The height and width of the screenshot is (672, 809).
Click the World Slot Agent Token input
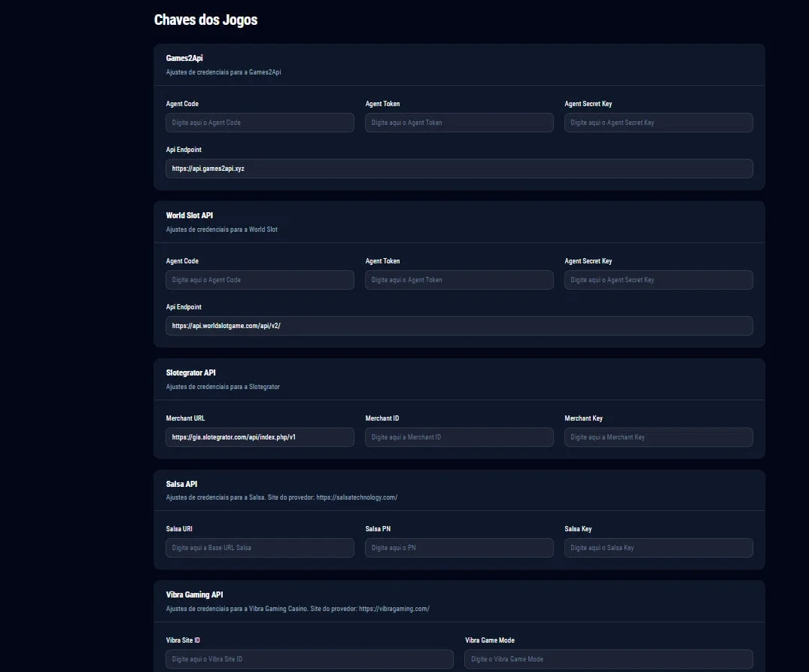(x=459, y=280)
